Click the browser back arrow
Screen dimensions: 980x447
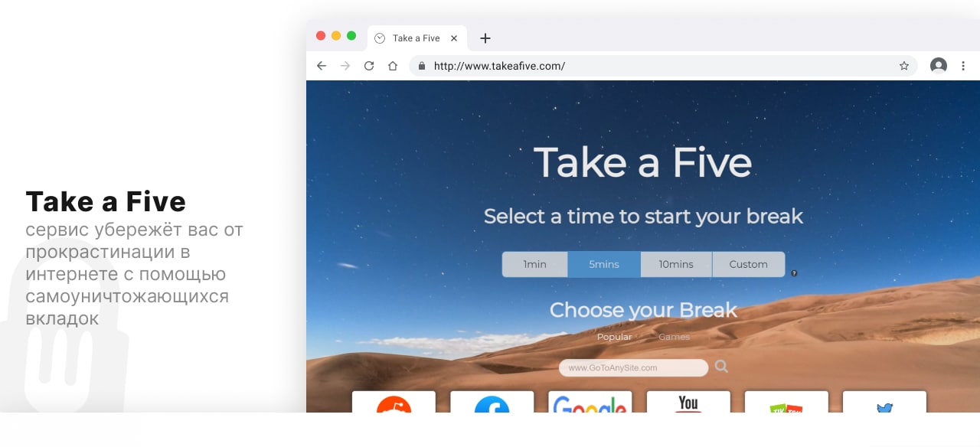point(322,66)
